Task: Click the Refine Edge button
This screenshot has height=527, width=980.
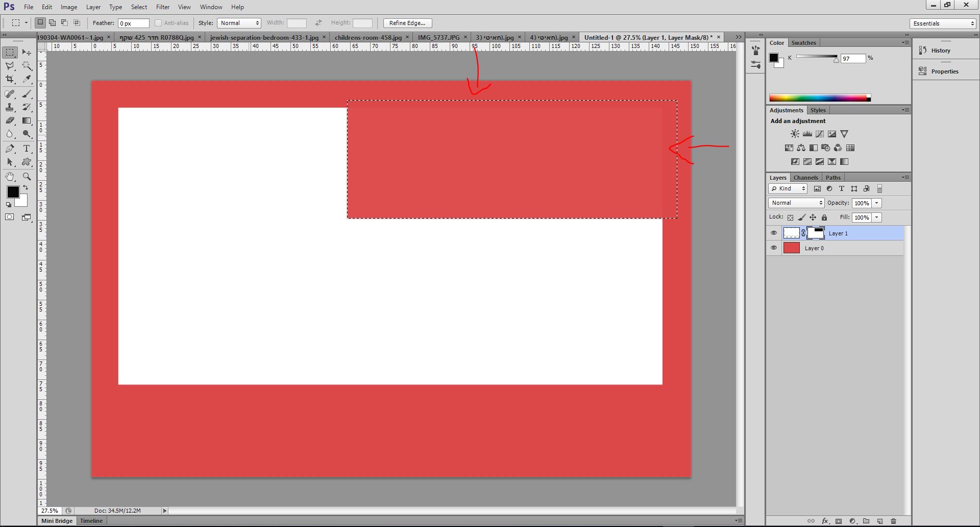Action: [407, 23]
